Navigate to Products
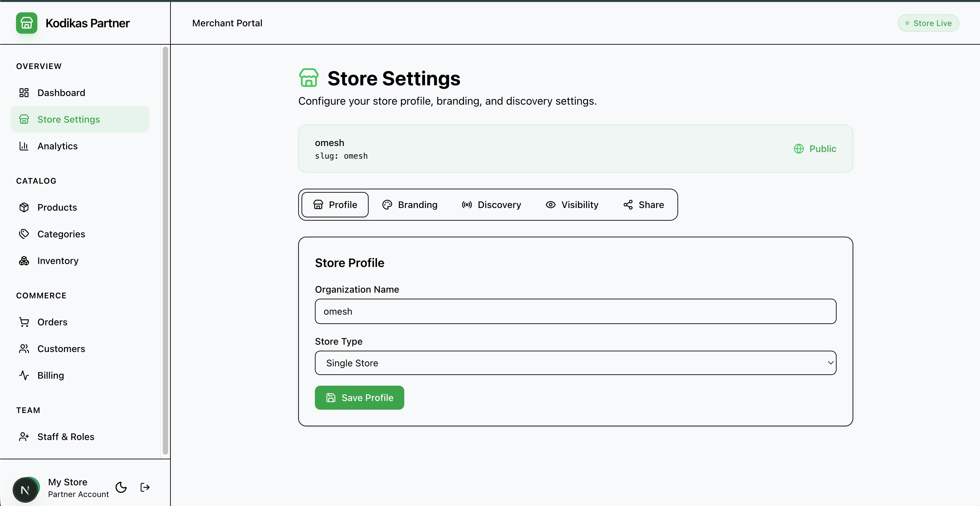Screen dimensions: 980x506 [x=80, y=207]
